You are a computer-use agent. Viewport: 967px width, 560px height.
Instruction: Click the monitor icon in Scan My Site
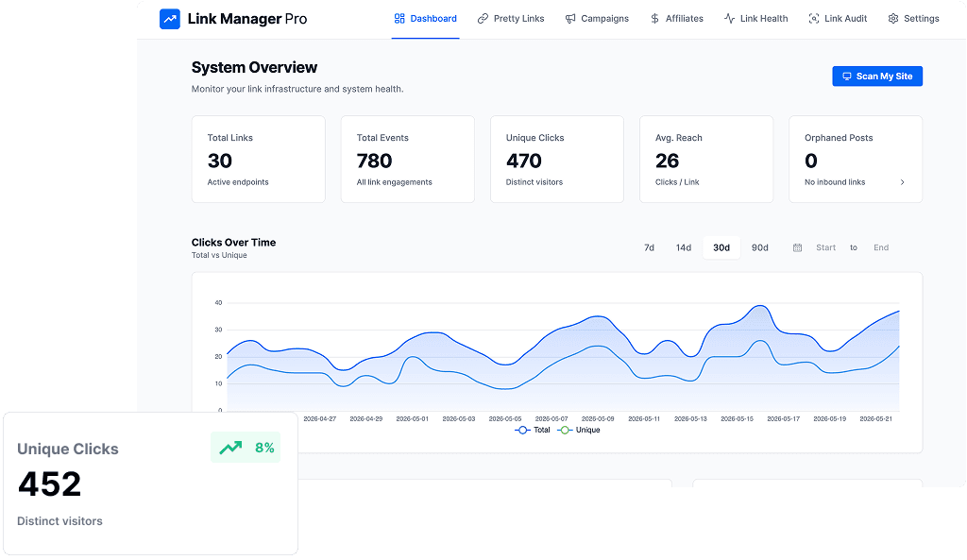pos(847,76)
